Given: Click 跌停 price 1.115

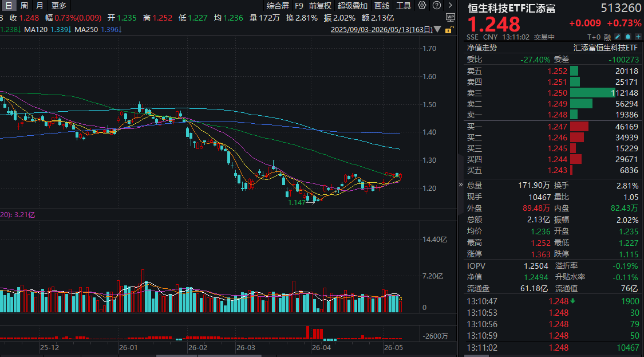Looking at the screenshot, I should 629,254.
